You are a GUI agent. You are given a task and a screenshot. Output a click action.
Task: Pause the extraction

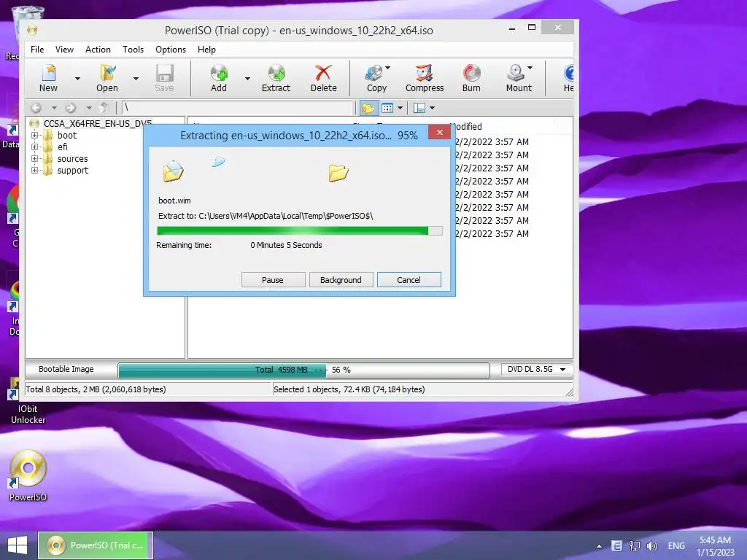[x=273, y=280]
